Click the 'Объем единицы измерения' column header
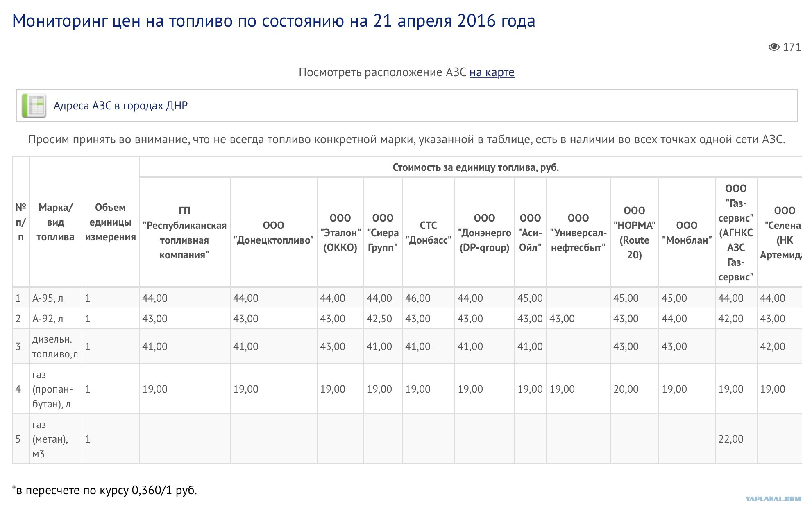 click(x=111, y=222)
